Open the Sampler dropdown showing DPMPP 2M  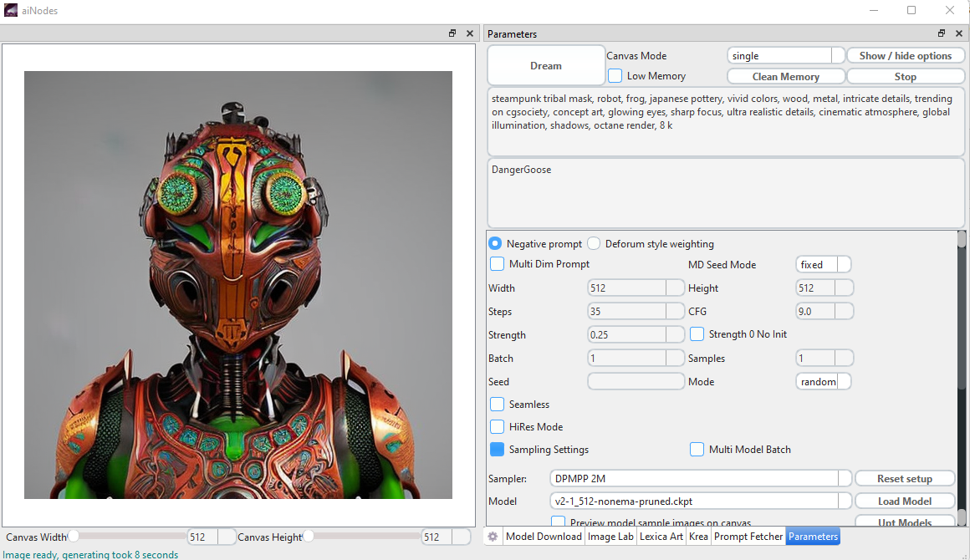click(x=701, y=478)
